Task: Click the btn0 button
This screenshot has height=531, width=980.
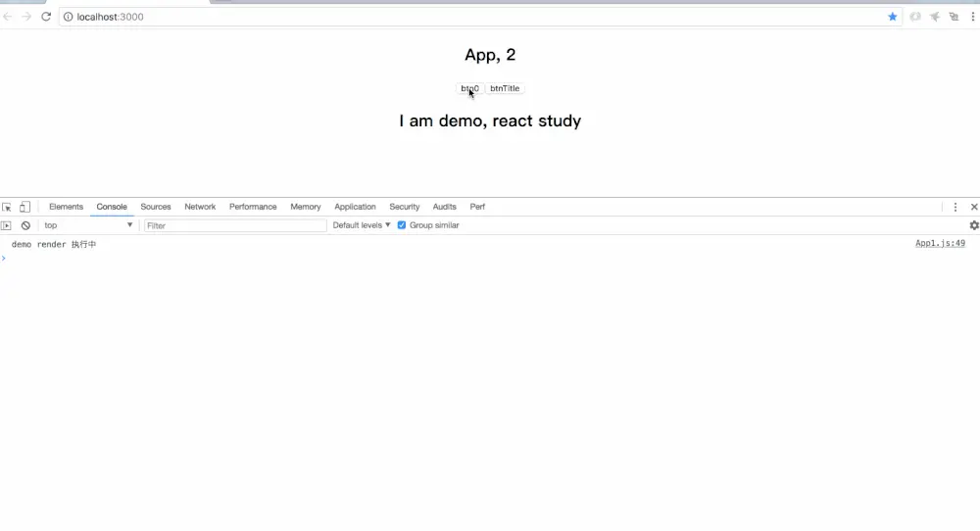Action: point(469,88)
